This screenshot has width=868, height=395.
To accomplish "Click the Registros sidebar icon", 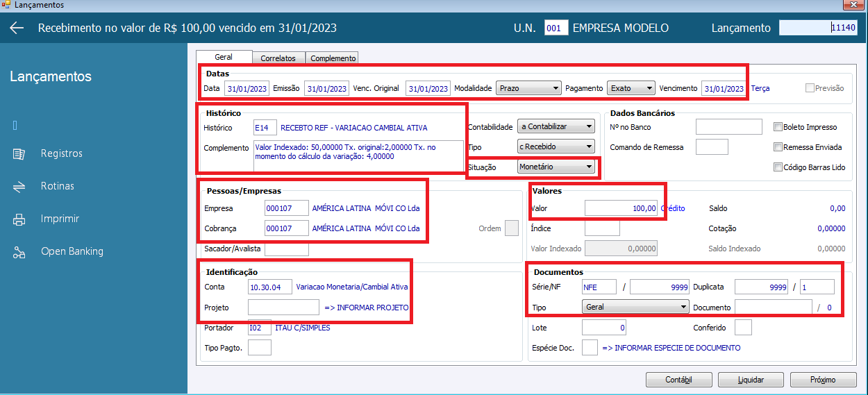I will pyautogui.click(x=19, y=153).
